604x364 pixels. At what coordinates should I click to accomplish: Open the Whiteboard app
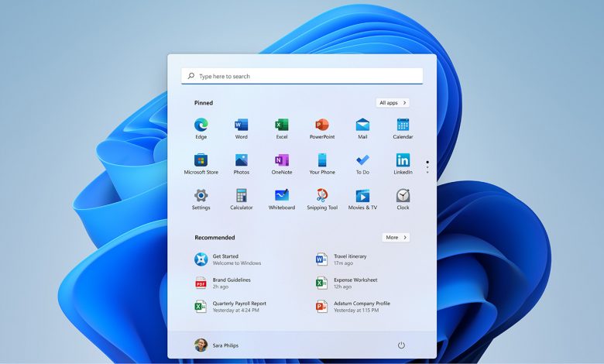(x=282, y=196)
